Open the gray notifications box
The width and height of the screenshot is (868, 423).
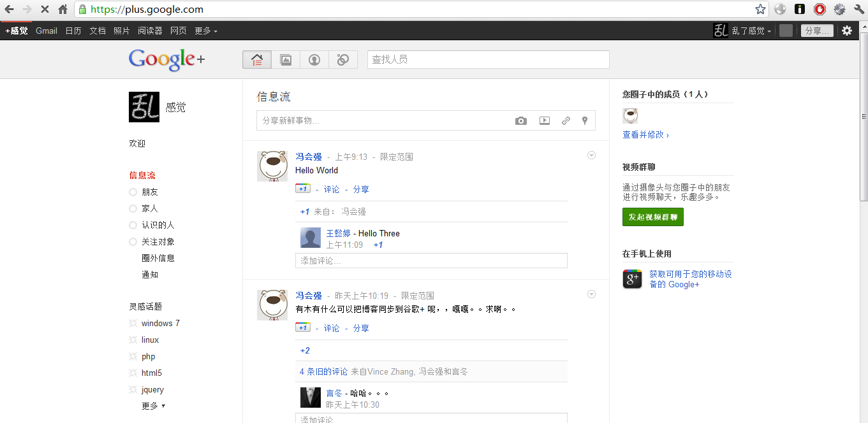coord(786,31)
